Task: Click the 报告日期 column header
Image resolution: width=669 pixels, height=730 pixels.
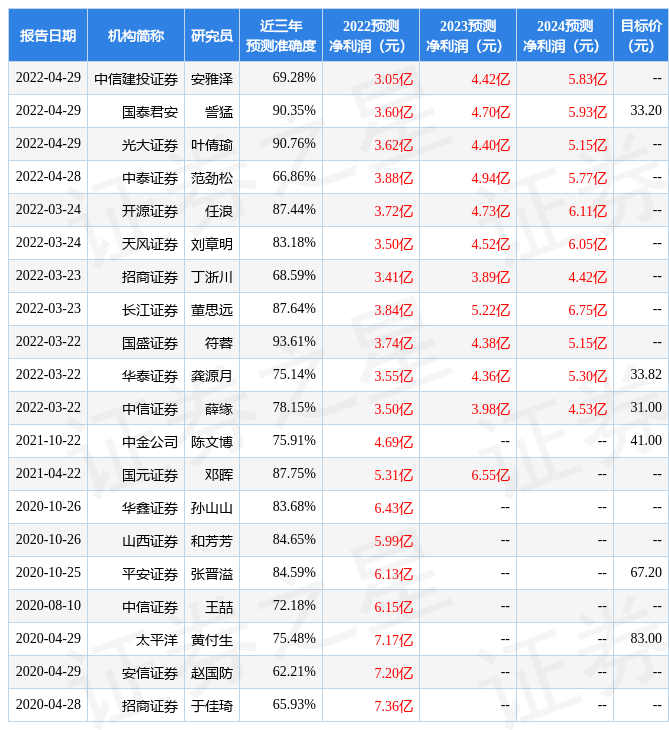Action: tap(48, 35)
